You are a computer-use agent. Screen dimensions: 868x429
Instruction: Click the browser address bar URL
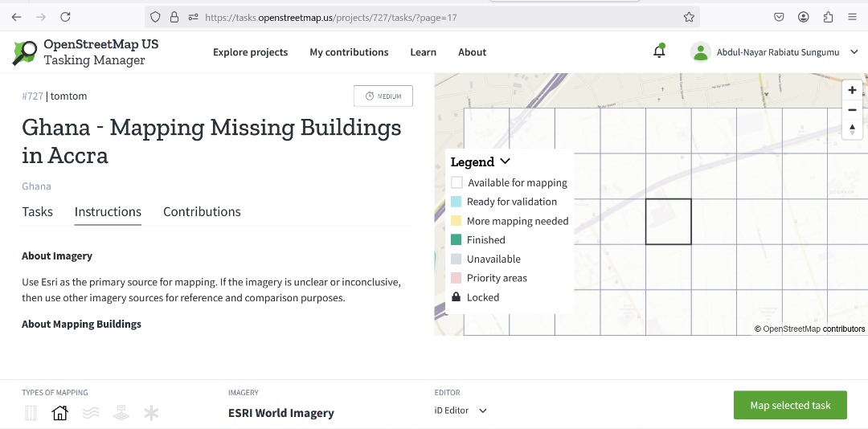(x=330, y=17)
